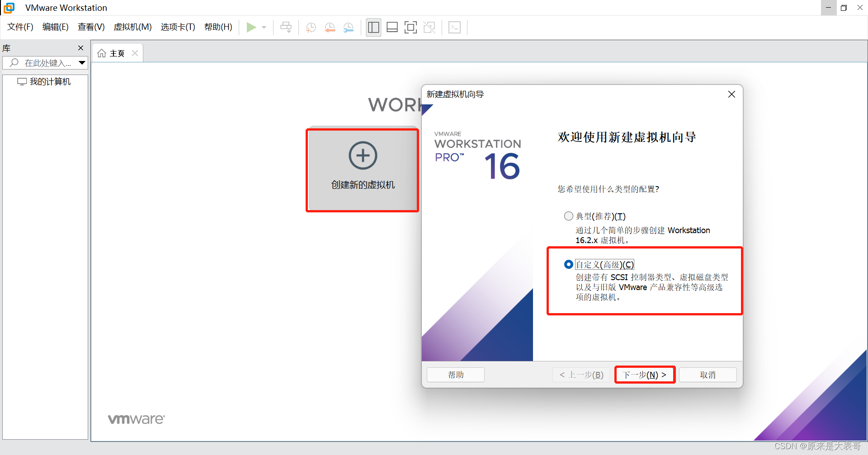Select the 典型(推荐)(T) radio option

(x=569, y=216)
